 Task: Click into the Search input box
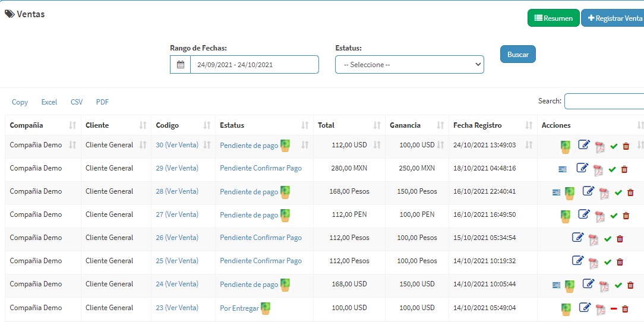(x=604, y=102)
